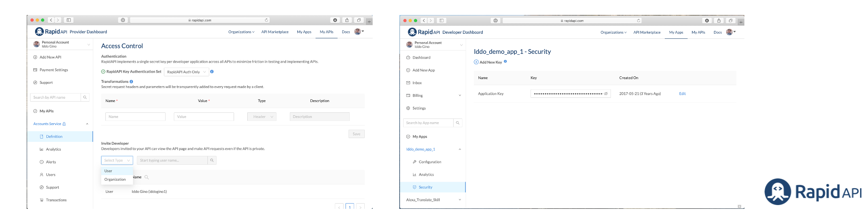Expand Alexa_Translate_Skill app
This screenshot has width=868, height=221.
[x=460, y=200]
